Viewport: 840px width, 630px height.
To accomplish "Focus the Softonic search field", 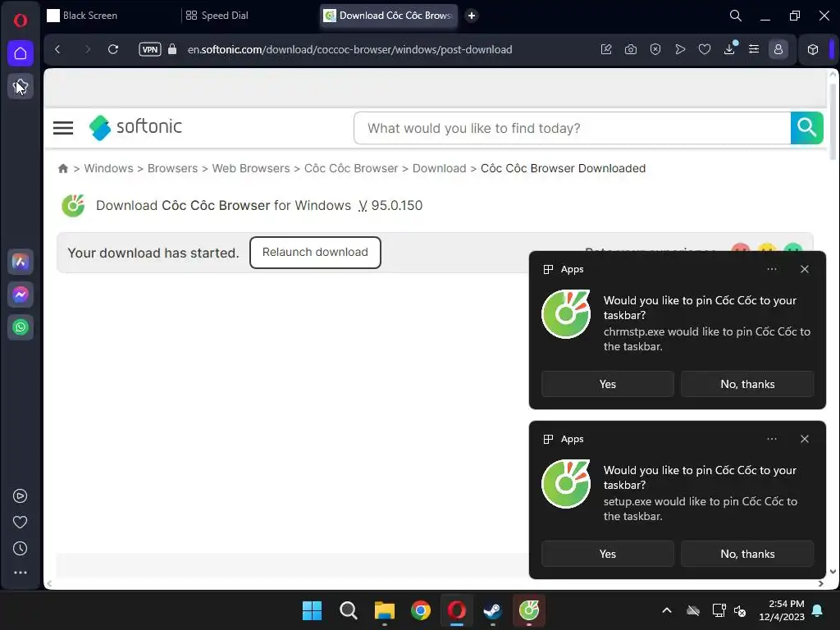I will [572, 128].
